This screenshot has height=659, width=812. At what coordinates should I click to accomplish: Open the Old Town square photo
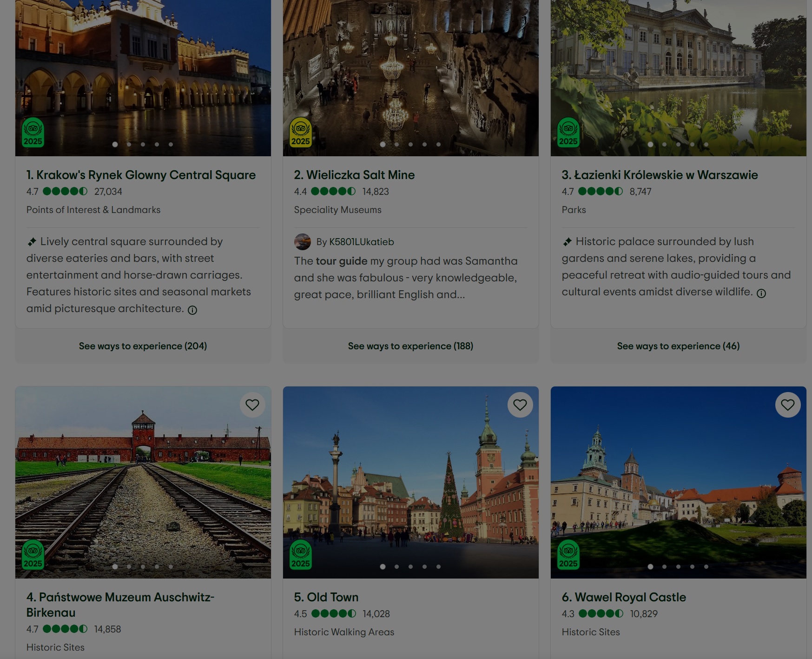click(x=411, y=482)
